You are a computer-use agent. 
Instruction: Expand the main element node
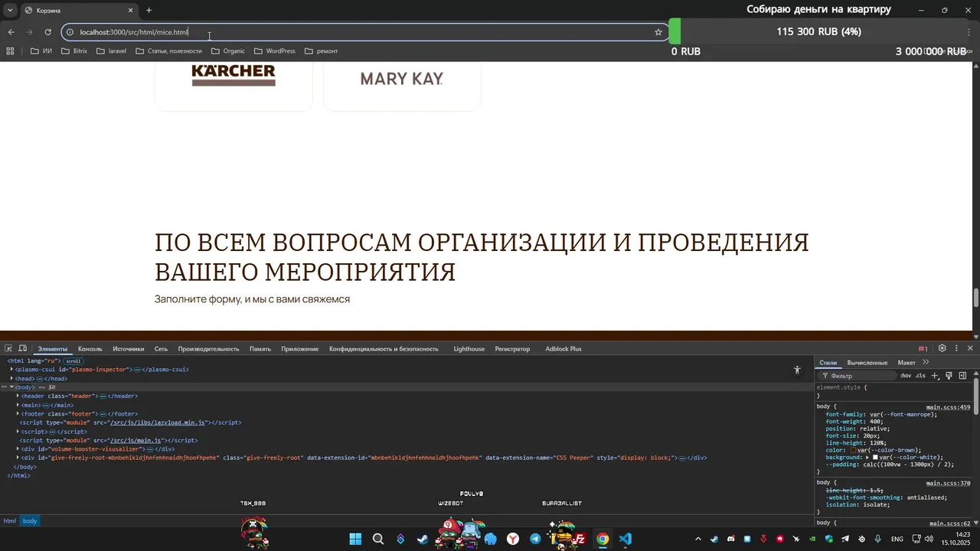coord(18,405)
